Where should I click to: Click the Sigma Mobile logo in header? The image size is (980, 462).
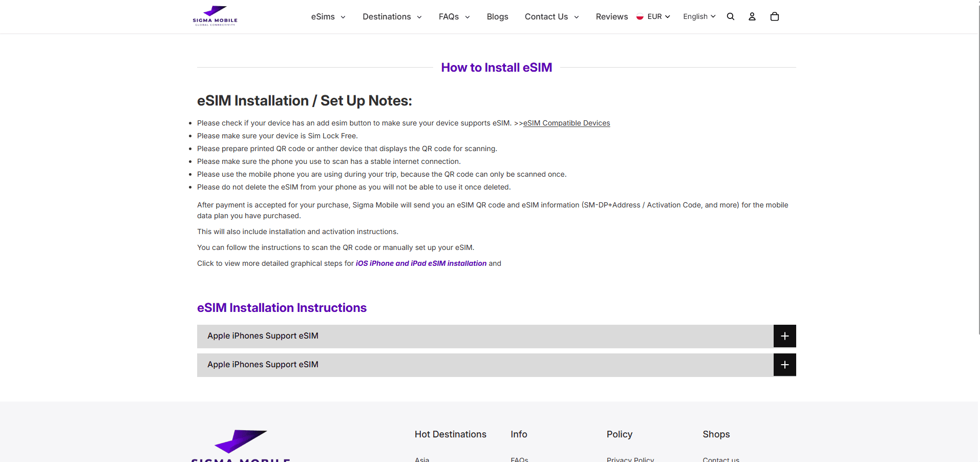(x=215, y=16)
